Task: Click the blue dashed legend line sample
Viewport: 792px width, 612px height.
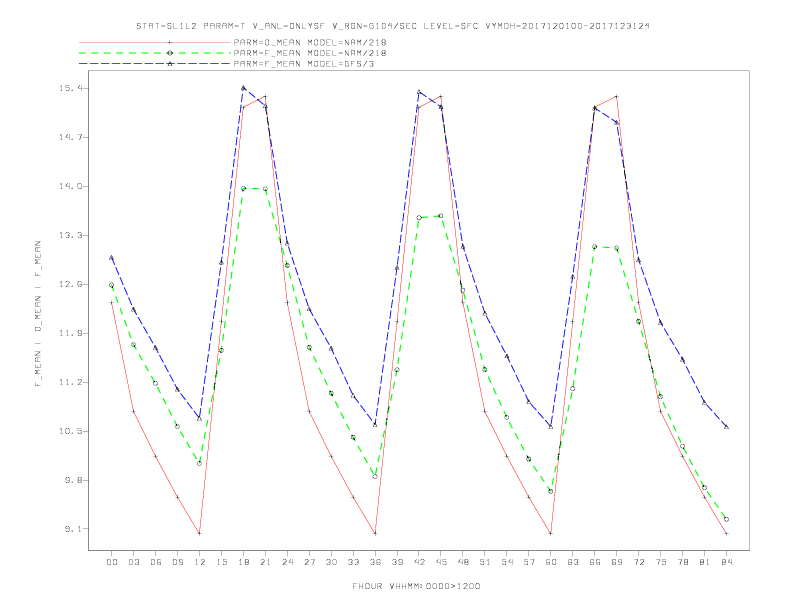Action: click(155, 64)
